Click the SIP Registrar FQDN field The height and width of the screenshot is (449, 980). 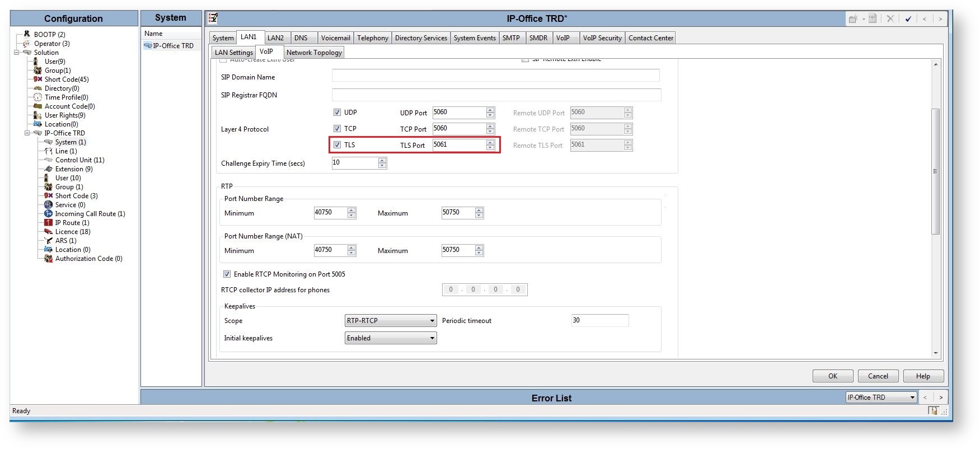pos(496,95)
